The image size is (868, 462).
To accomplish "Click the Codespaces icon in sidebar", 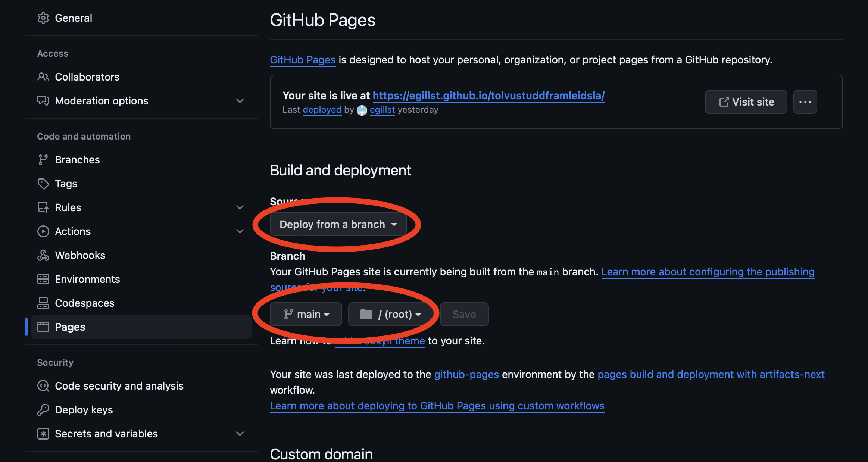I will pyautogui.click(x=43, y=303).
